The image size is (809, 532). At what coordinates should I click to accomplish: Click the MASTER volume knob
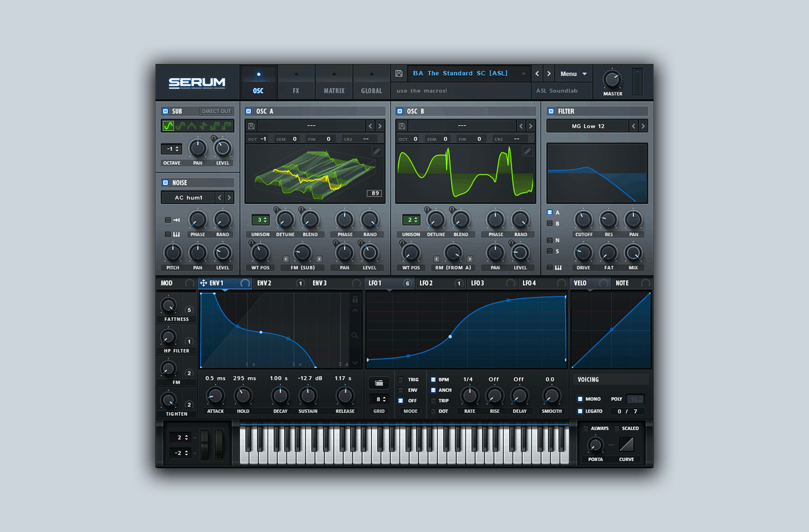pos(612,80)
